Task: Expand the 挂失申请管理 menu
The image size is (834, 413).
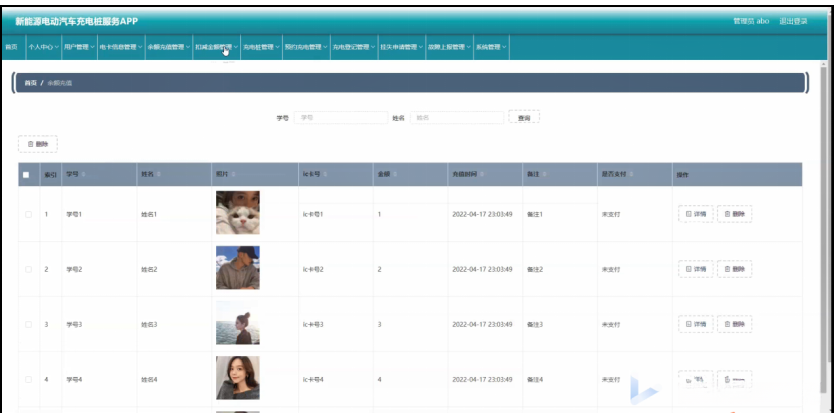Action: (x=402, y=47)
